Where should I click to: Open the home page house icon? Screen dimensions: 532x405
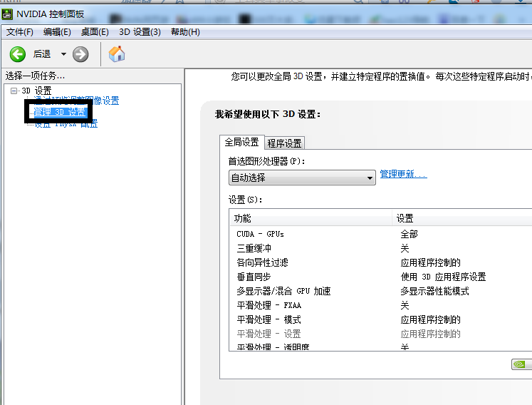[117, 54]
